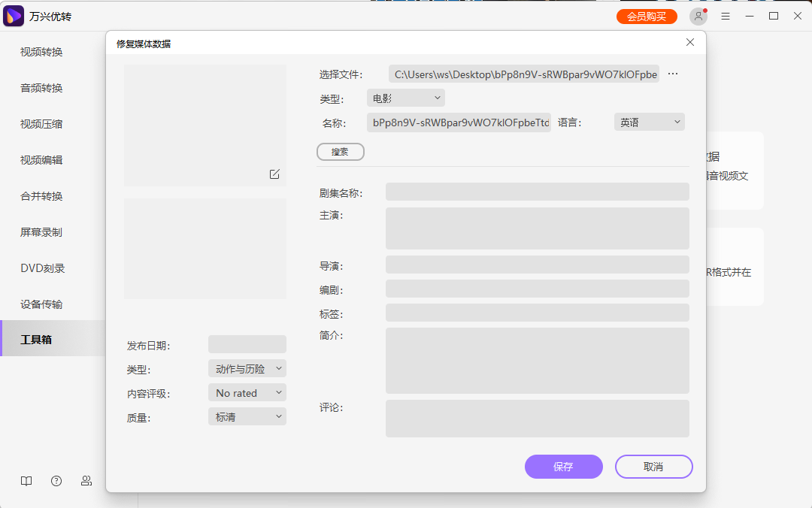
Task: Click the user avatar with notification dot
Action: click(698, 15)
